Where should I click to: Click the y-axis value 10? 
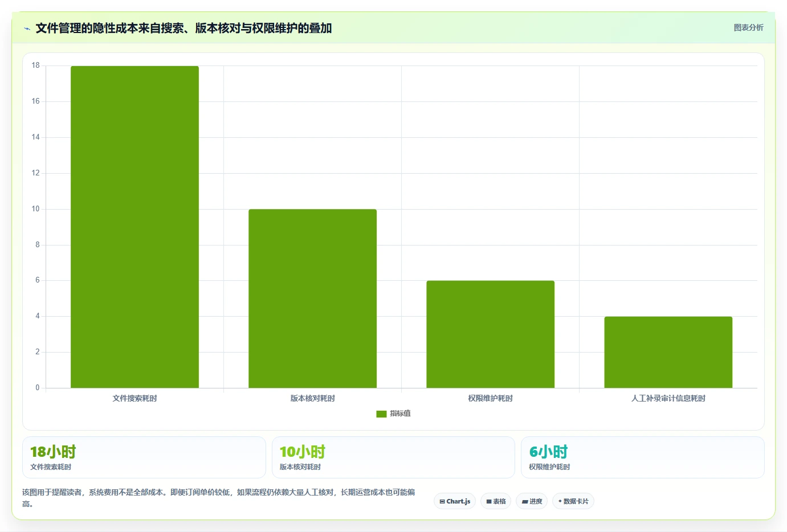pos(36,209)
